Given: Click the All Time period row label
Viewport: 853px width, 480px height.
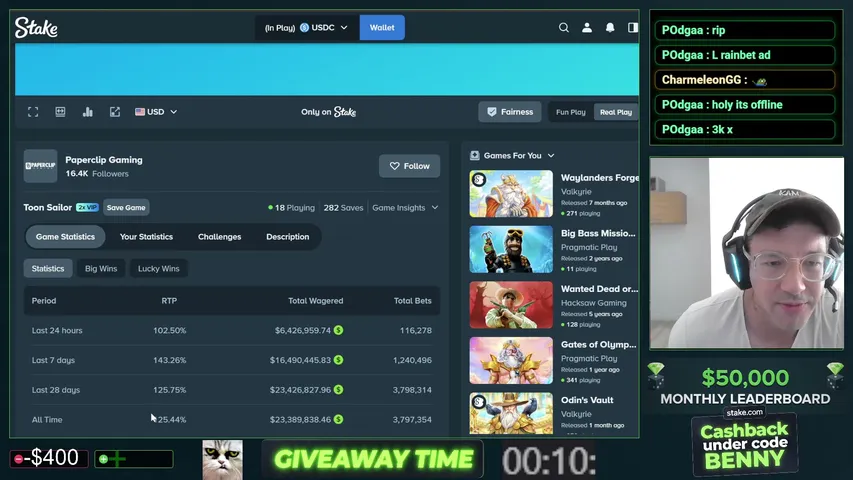Looking at the screenshot, I should click(x=47, y=420).
